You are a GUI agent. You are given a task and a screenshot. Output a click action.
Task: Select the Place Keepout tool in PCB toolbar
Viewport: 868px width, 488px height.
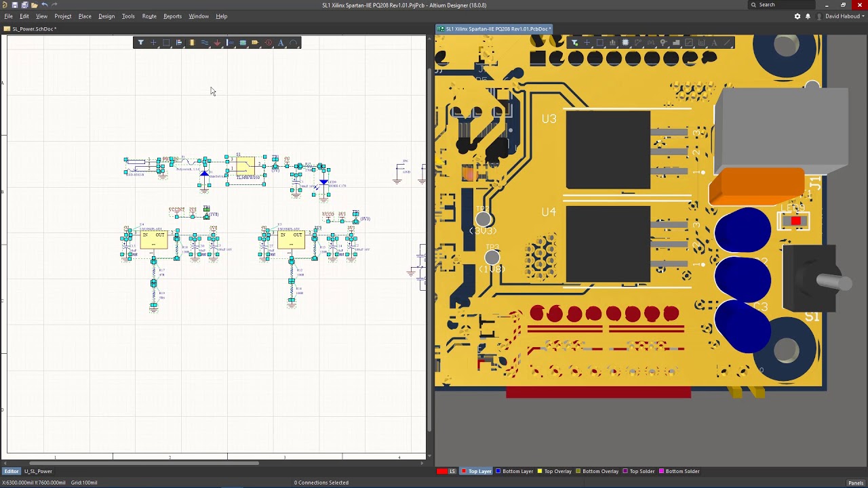[x=689, y=43]
